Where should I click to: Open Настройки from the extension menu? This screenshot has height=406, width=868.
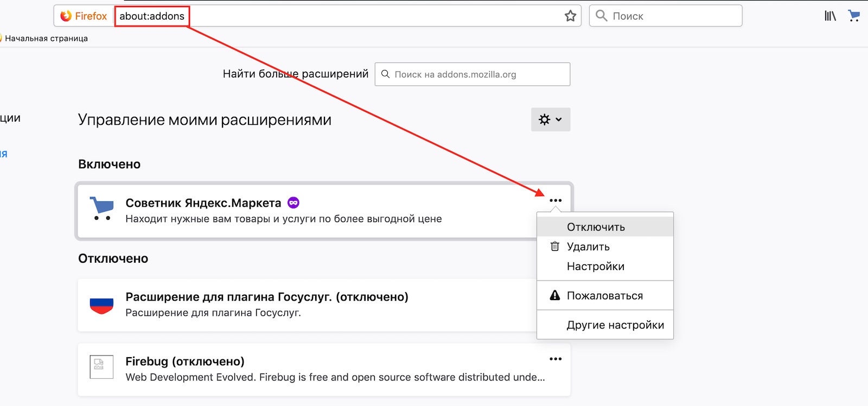(x=605, y=266)
